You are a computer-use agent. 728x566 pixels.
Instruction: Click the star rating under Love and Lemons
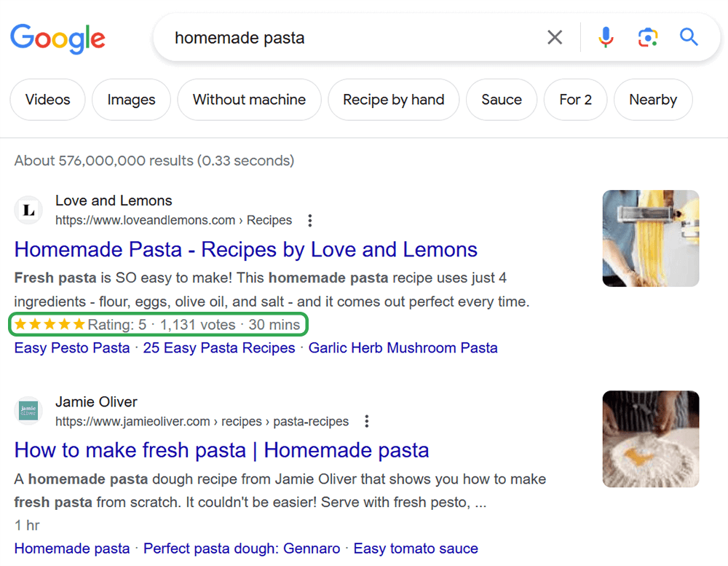(47, 323)
